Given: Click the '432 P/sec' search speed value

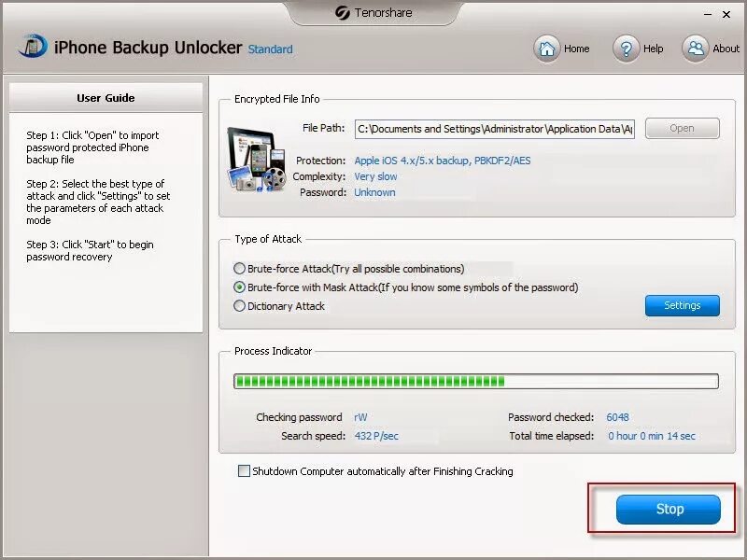Looking at the screenshot, I should point(376,436).
